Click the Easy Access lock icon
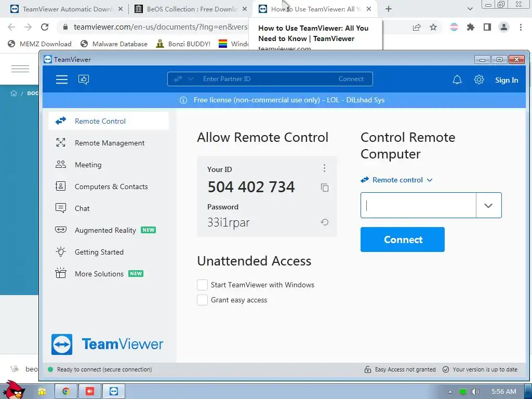 367,369
